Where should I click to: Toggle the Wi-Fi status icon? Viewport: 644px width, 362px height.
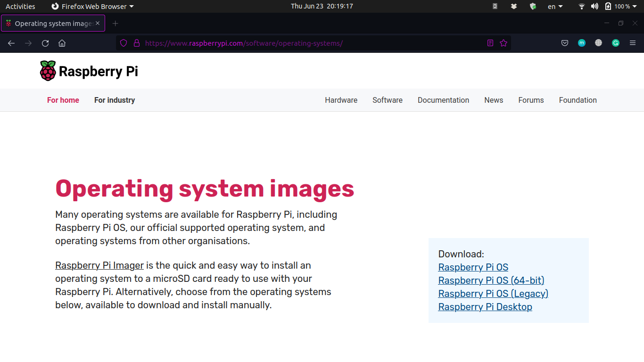point(581,6)
